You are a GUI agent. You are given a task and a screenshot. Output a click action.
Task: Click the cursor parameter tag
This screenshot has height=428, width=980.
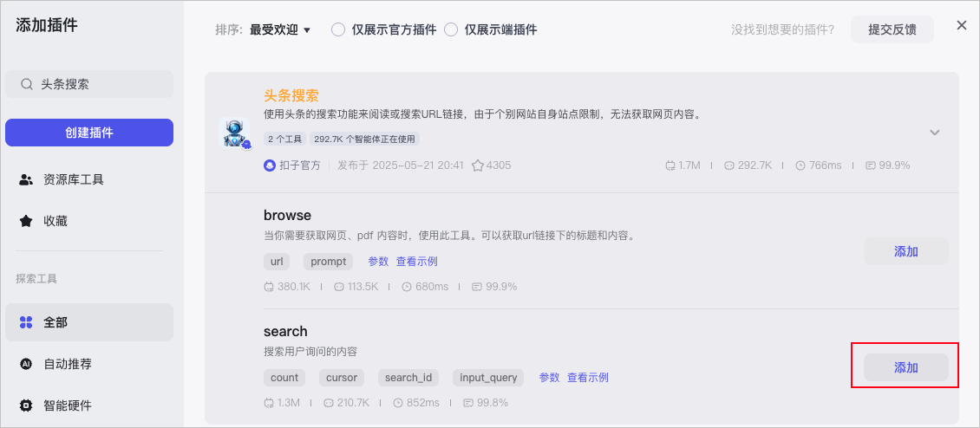(x=341, y=378)
